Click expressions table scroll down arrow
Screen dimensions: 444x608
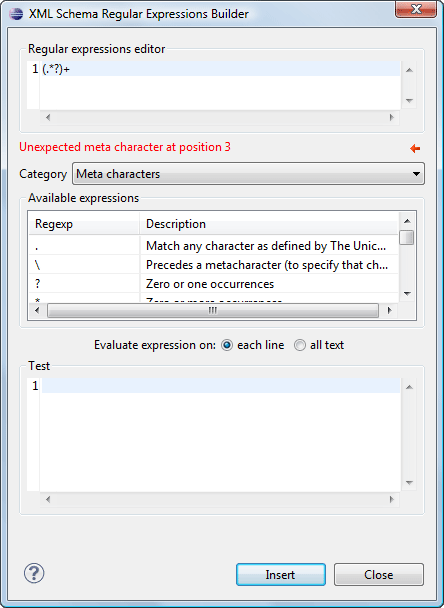407,294
